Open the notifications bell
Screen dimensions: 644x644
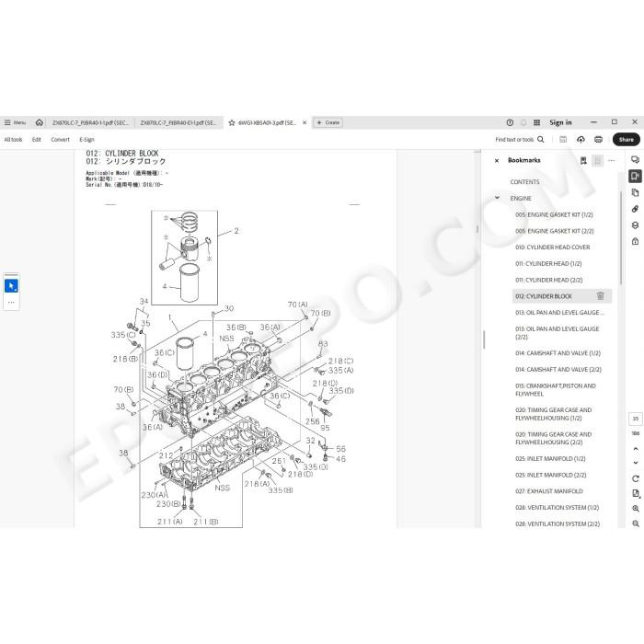tap(523, 122)
